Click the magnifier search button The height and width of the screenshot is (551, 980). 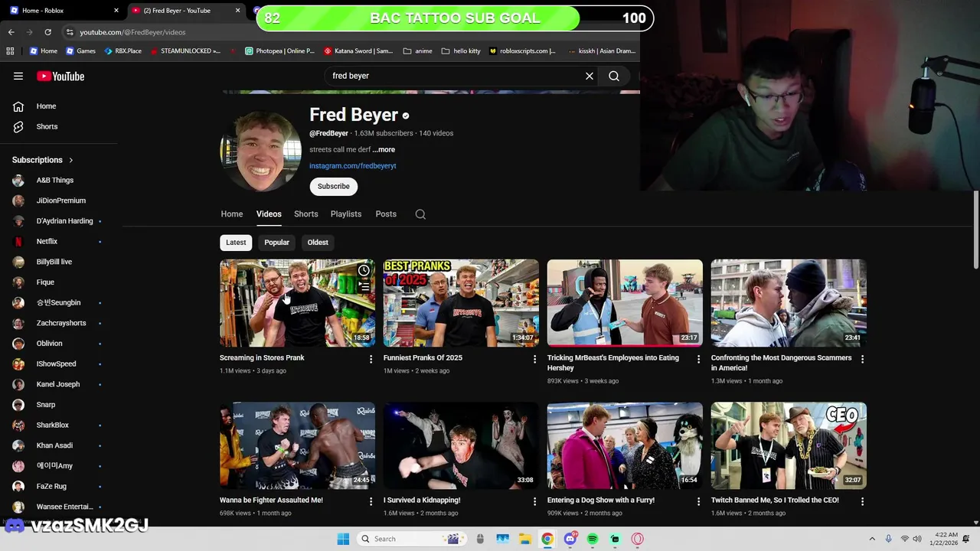click(x=614, y=76)
